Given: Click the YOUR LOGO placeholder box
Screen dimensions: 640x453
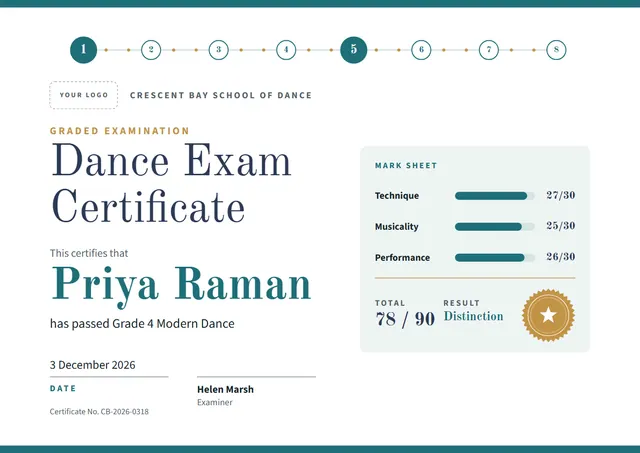Looking at the screenshot, I should pos(84,95).
